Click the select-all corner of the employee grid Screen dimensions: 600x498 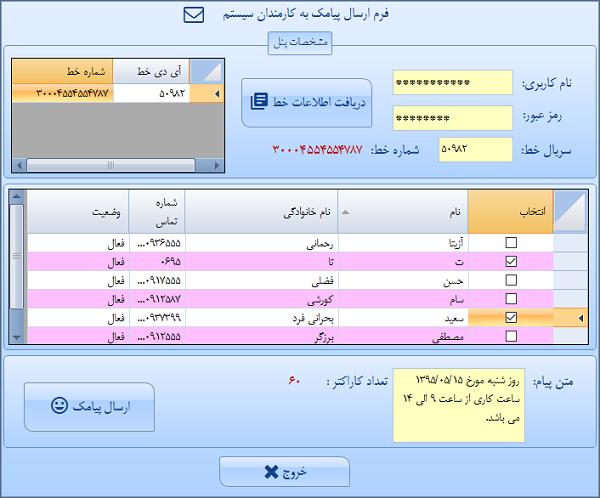pos(572,211)
